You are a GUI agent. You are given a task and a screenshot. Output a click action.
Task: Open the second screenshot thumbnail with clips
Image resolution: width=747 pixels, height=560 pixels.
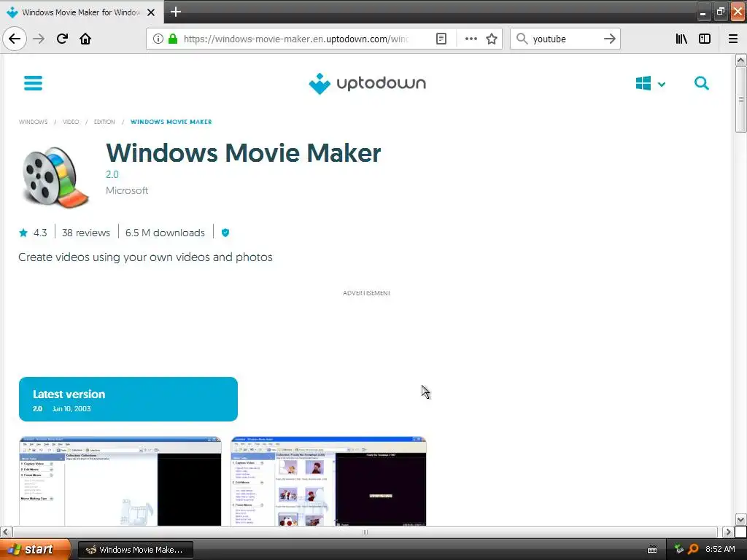tap(328, 481)
